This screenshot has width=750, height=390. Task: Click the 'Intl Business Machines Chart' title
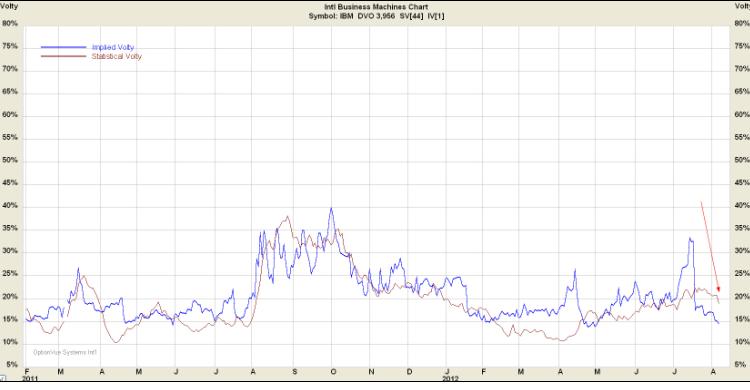[x=376, y=7]
